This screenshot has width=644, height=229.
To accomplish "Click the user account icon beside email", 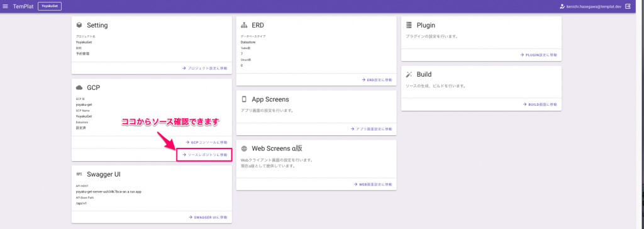I will click(x=562, y=6).
